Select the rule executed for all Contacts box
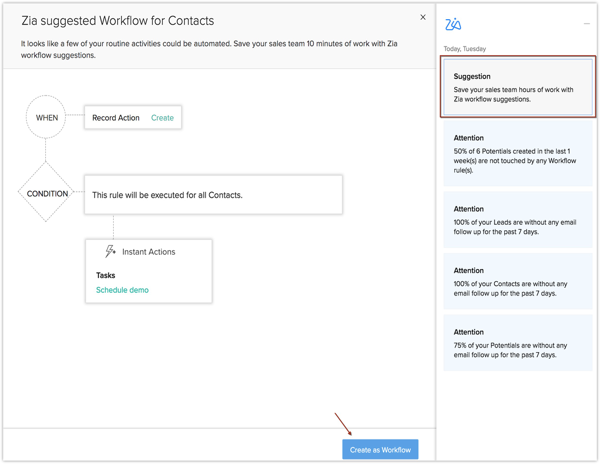 tap(213, 195)
